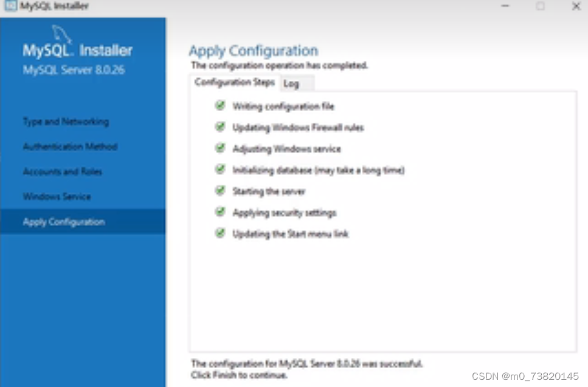This screenshot has width=588, height=387.
Task: Click the green check beside Adjusting Windows service
Action: (x=220, y=148)
